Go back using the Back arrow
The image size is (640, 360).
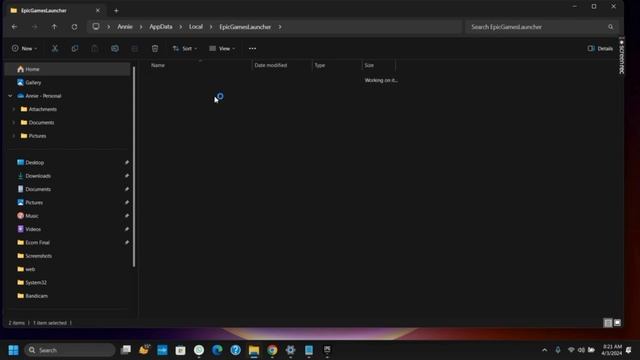[x=15, y=27]
